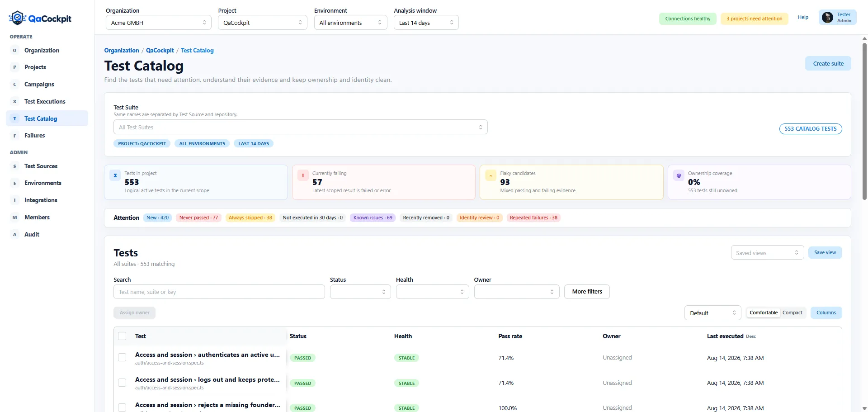The height and width of the screenshot is (412, 868).
Task: Click the 553 CATALOG TESTS pill
Action: 811,129
